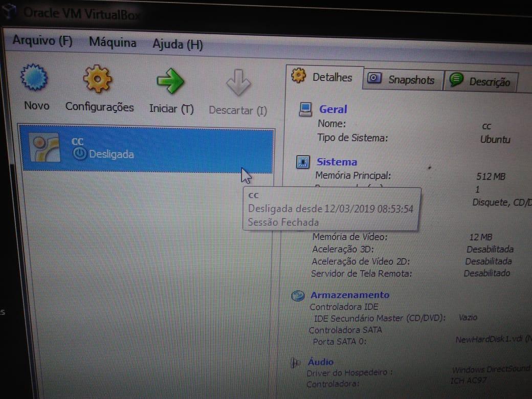Click the 'Memória de Vídeo:' label
The height and width of the screenshot is (399, 532).
pos(349,236)
